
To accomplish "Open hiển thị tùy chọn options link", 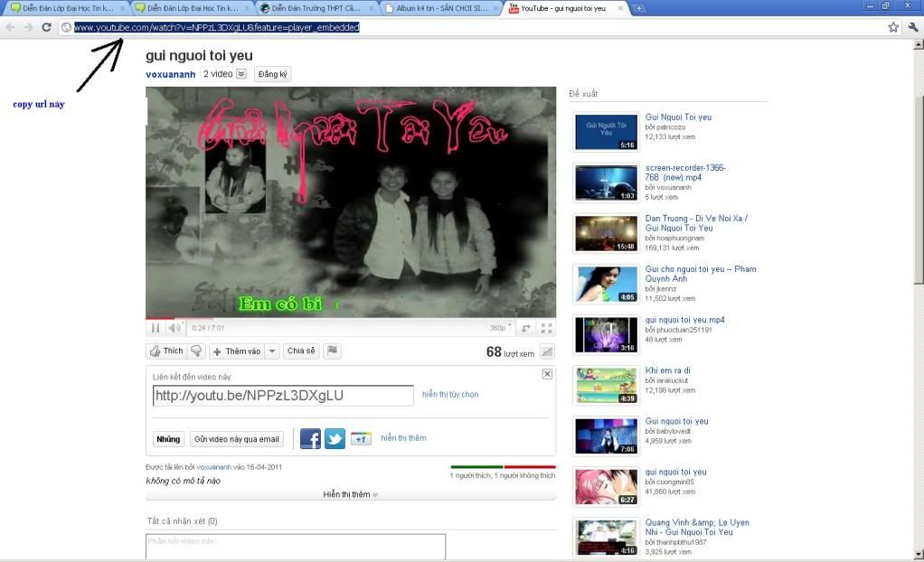I will 450,394.
